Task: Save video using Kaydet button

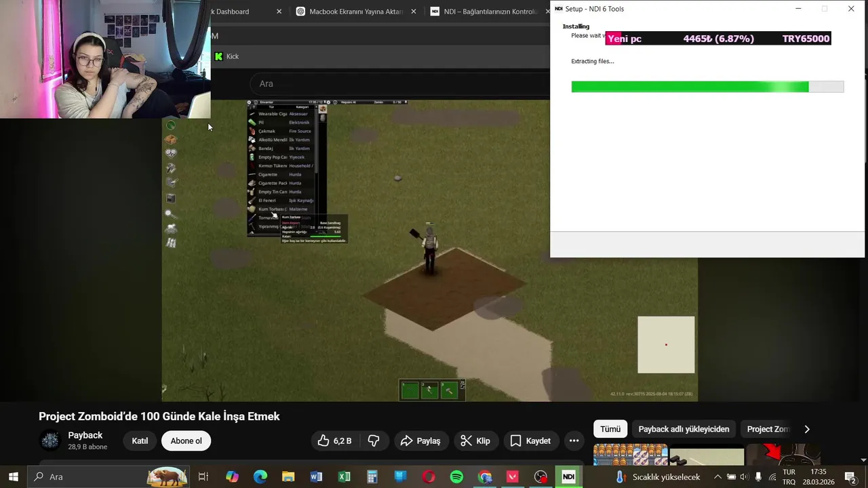Action: coord(530,441)
